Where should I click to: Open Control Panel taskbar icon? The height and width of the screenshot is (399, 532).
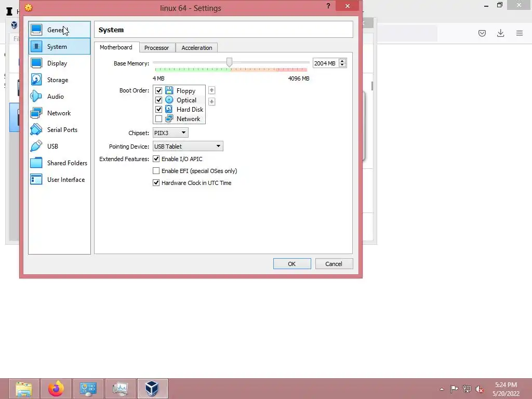tap(88, 389)
